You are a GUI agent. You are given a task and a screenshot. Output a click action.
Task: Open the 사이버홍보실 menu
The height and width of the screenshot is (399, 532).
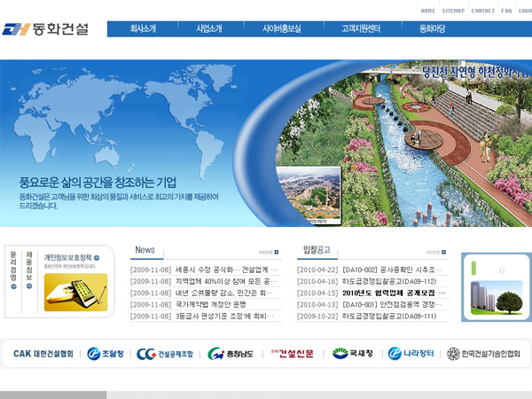click(282, 29)
